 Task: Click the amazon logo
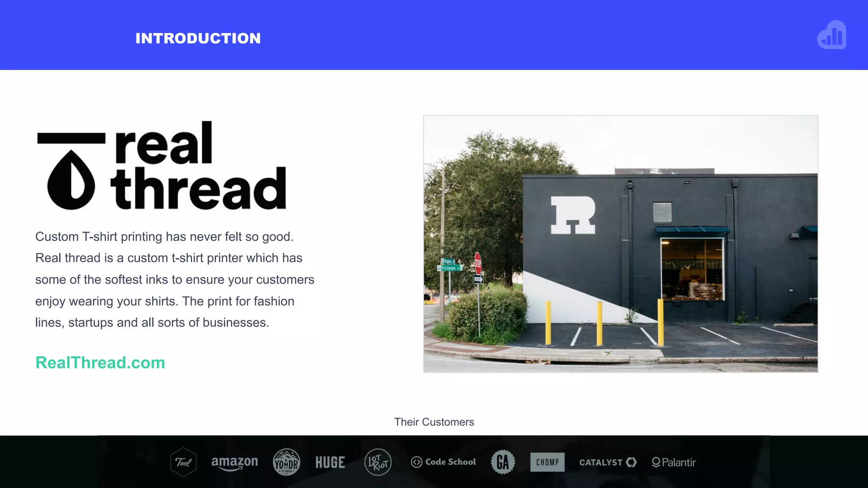[x=234, y=462]
